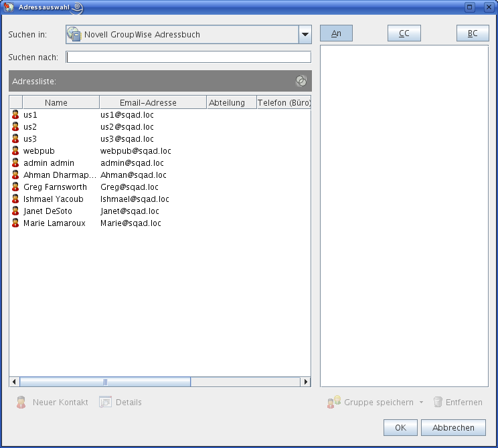Click the user icon beside Ahman Dharmap...
498x448 pixels.
[x=15, y=175]
